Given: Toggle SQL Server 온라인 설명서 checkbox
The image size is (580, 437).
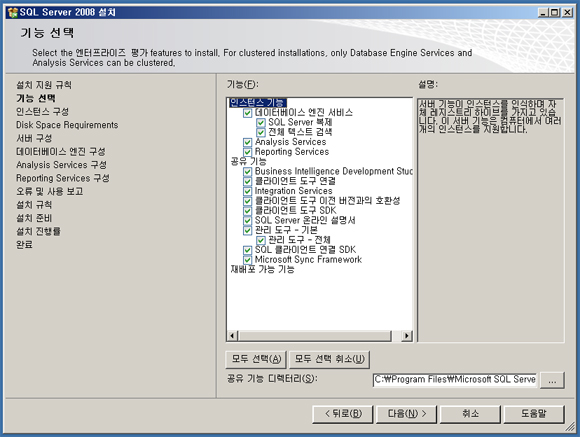Looking at the screenshot, I should (x=247, y=221).
